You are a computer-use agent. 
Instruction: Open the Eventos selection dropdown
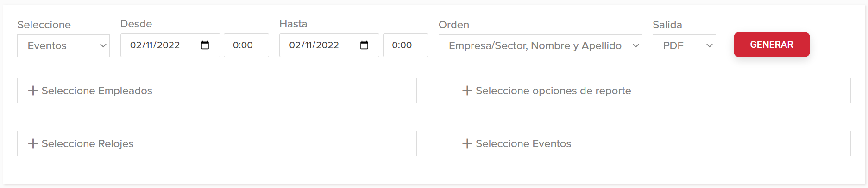pos(63,45)
